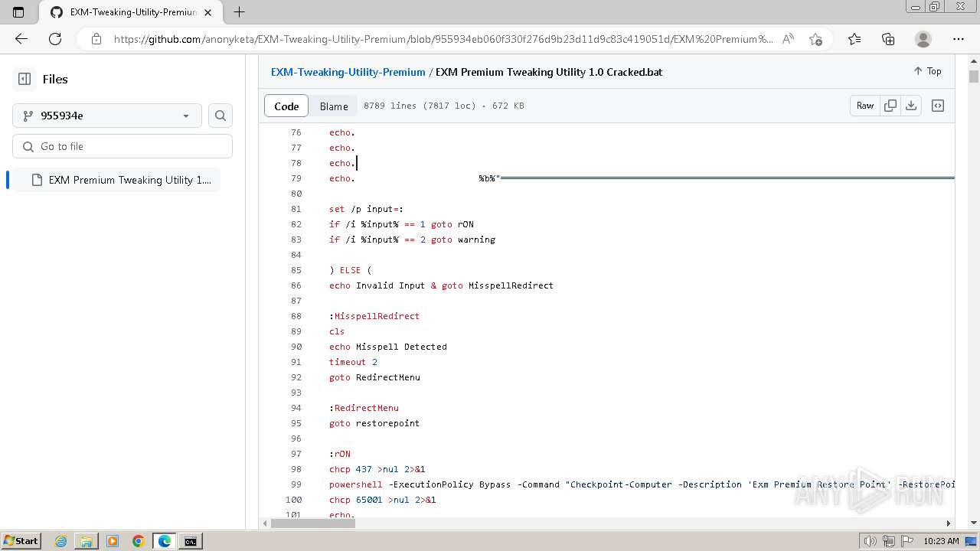Open the Action Center flag icon

click(x=906, y=541)
